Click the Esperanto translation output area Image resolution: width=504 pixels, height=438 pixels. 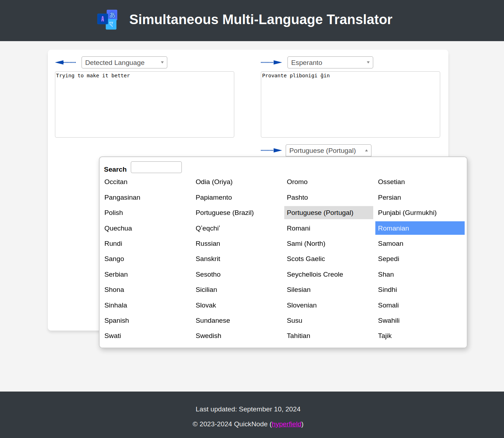[x=350, y=104]
